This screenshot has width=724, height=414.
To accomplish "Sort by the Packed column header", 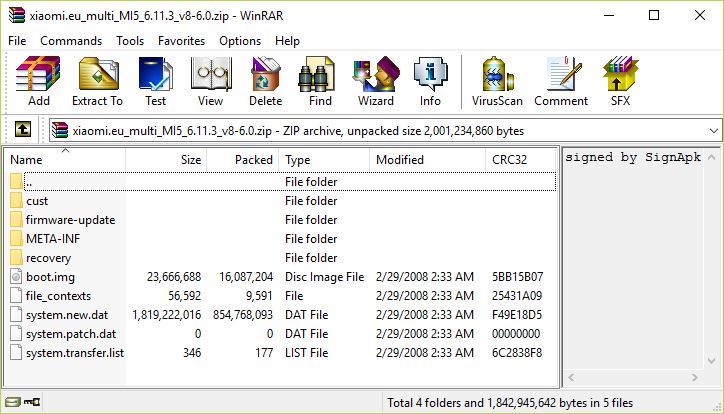I will [243, 160].
